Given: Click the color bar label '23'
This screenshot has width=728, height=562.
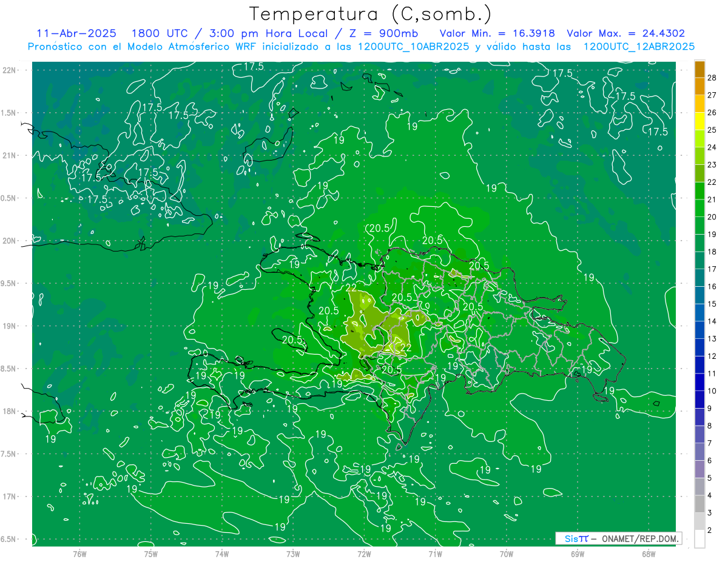Looking at the screenshot, I should 712,165.
